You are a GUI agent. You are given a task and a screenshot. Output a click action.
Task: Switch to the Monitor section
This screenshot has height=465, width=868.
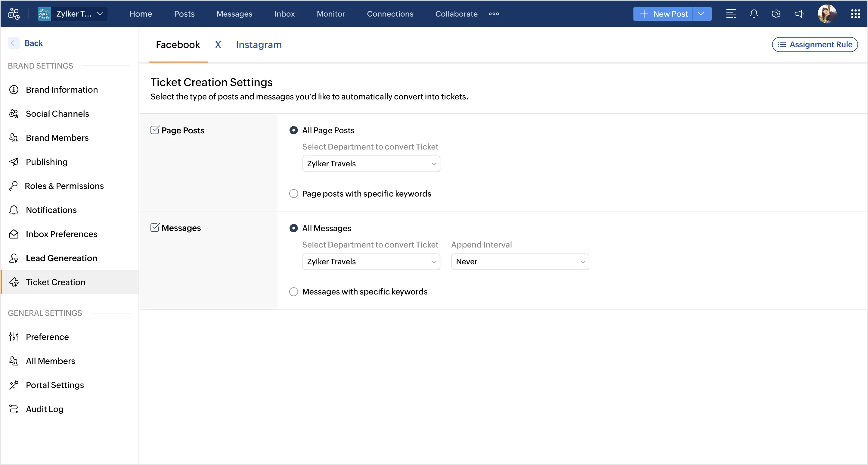[x=330, y=14]
